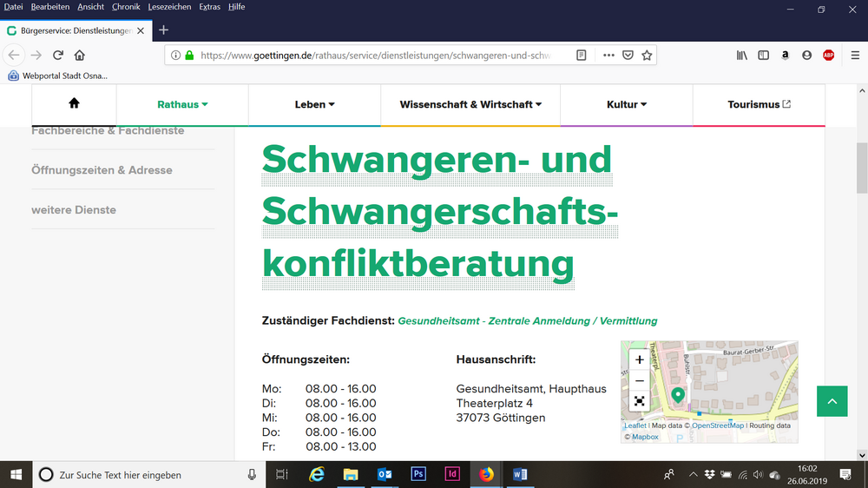Viewport: 868px width, 488px height.
Task: Expand the Rathaus dropdown menu
Action: (x=182, y=104)
